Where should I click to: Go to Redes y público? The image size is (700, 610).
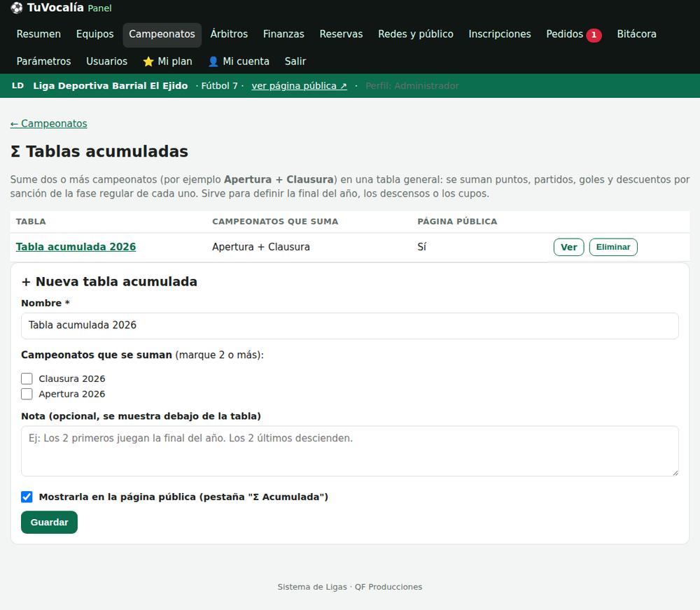[416, 34]
